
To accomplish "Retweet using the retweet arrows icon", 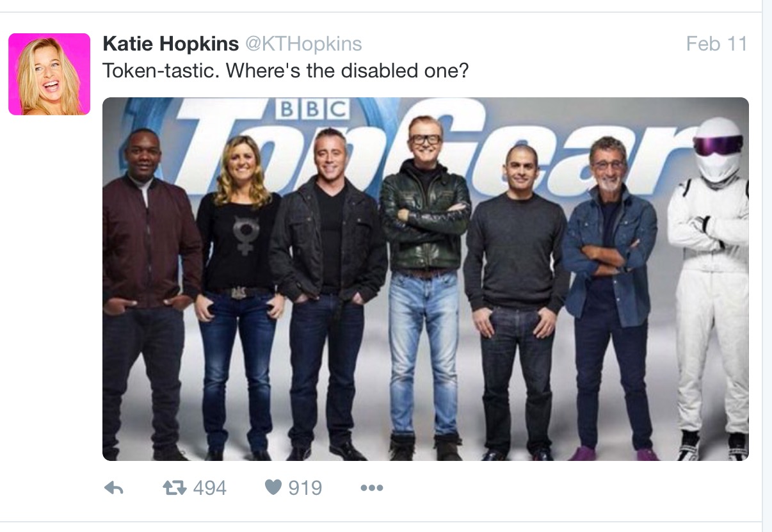I will click(173, 488).
